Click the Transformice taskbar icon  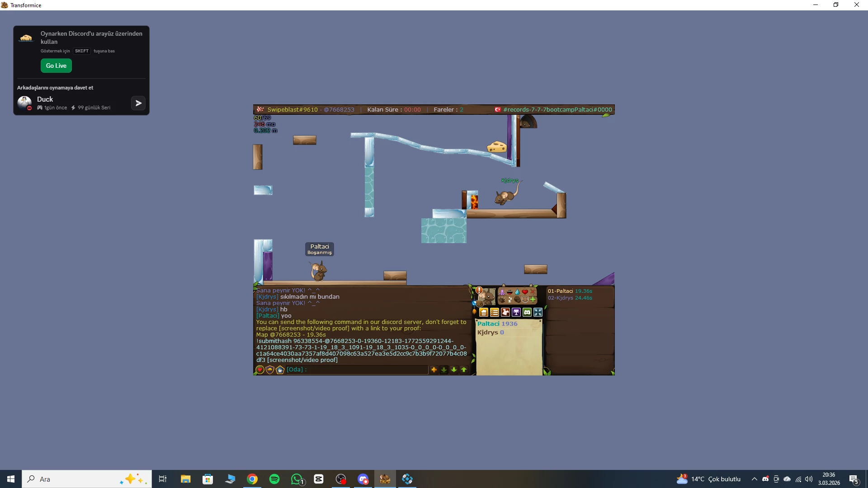[x=385, y=479]
